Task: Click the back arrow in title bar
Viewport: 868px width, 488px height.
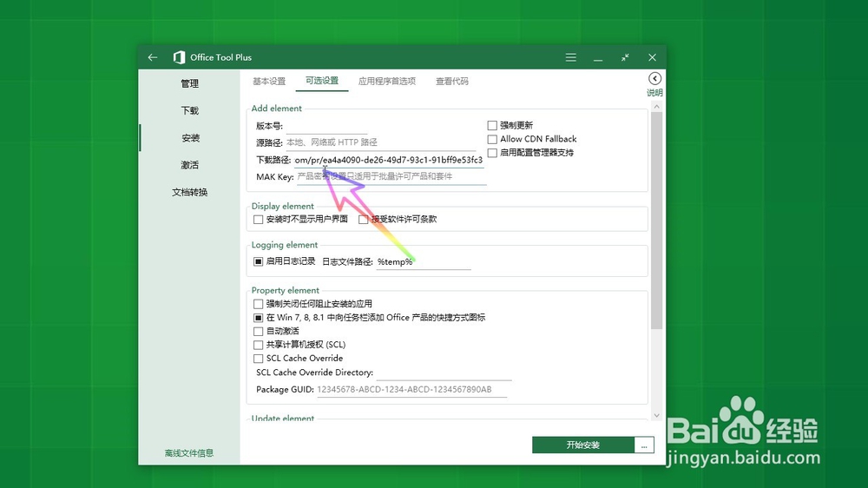Action: (x=153, y=57)
